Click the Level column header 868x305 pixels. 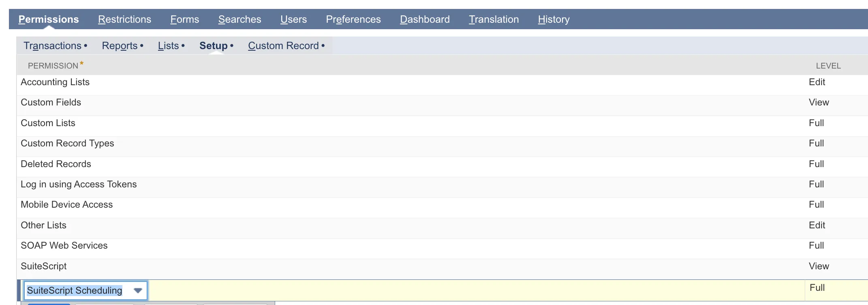pos(828,66)
